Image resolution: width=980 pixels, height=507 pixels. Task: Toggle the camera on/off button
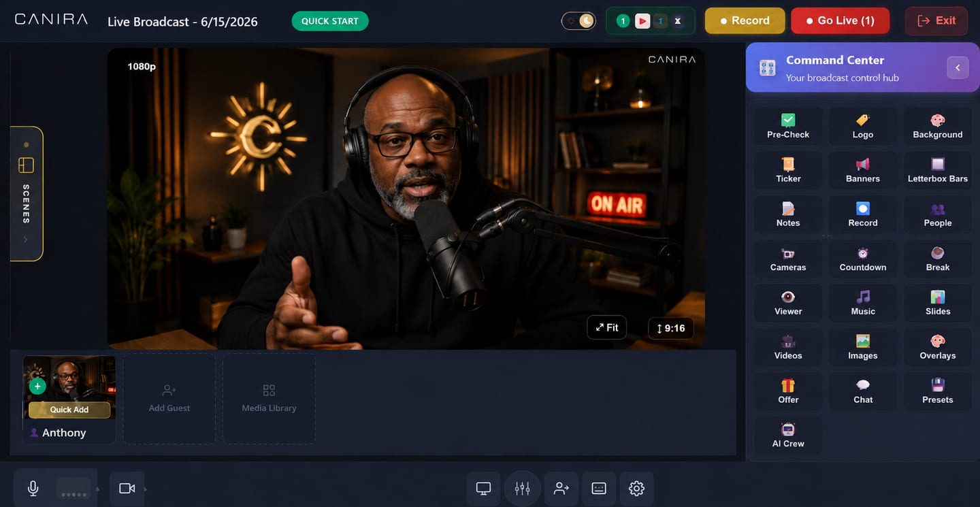(127, 489)
